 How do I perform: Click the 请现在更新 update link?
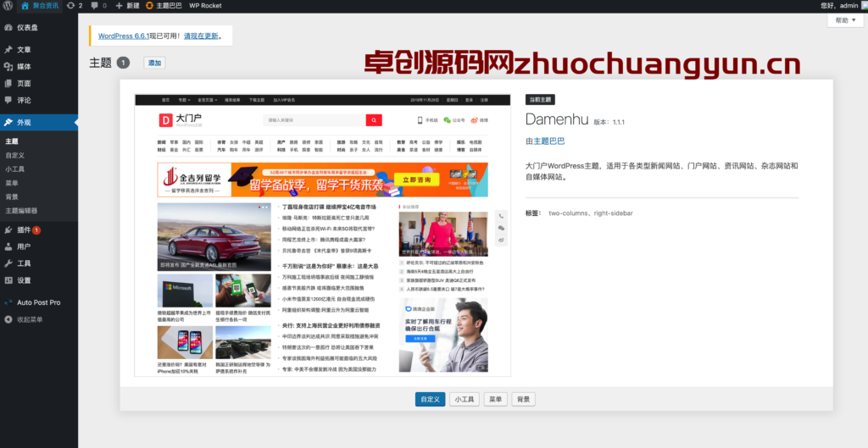(x=201, y=36)
